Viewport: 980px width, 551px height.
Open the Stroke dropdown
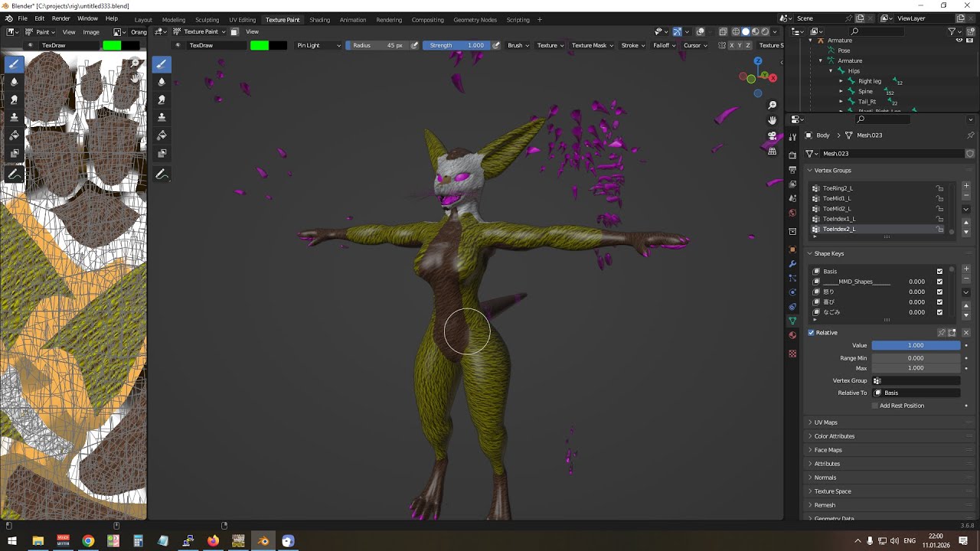[x=633, y=45]
